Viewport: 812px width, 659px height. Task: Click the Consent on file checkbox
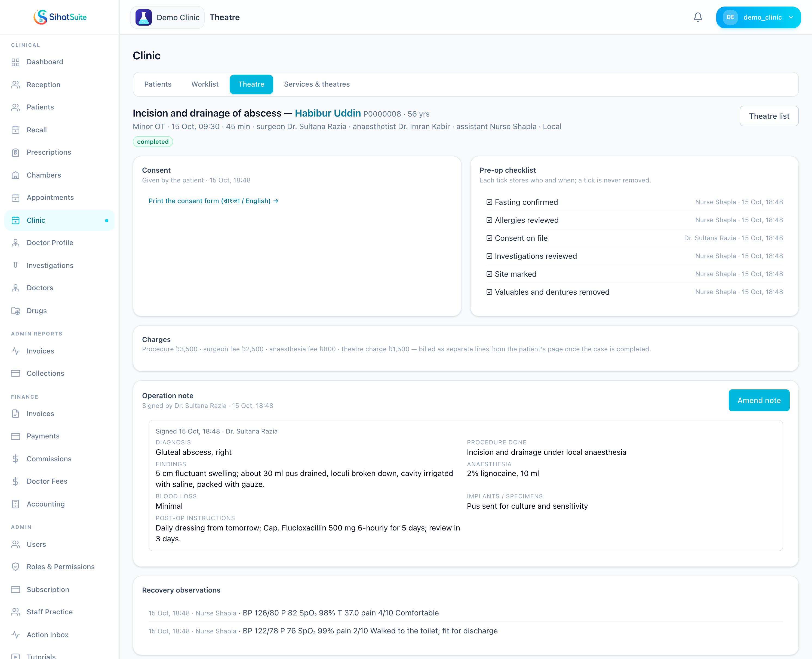tap(489, 238)
